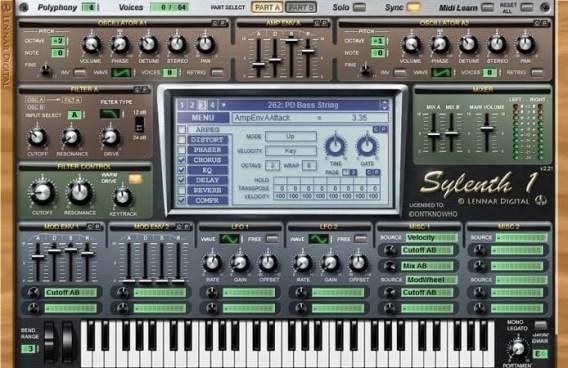This screenshot has height=368, width=568.
Task: Click the arpeggiator Gate knob
Action: coord(367,146)
